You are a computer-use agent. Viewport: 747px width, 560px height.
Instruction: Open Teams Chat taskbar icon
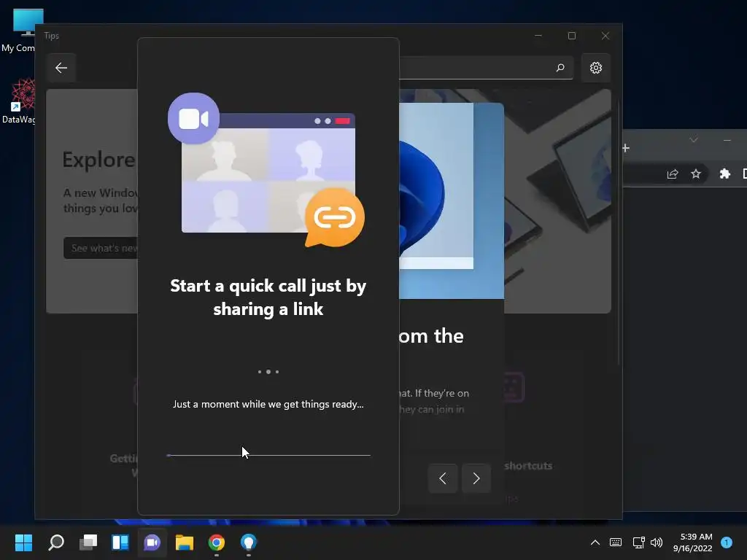[x=152, y=542]
